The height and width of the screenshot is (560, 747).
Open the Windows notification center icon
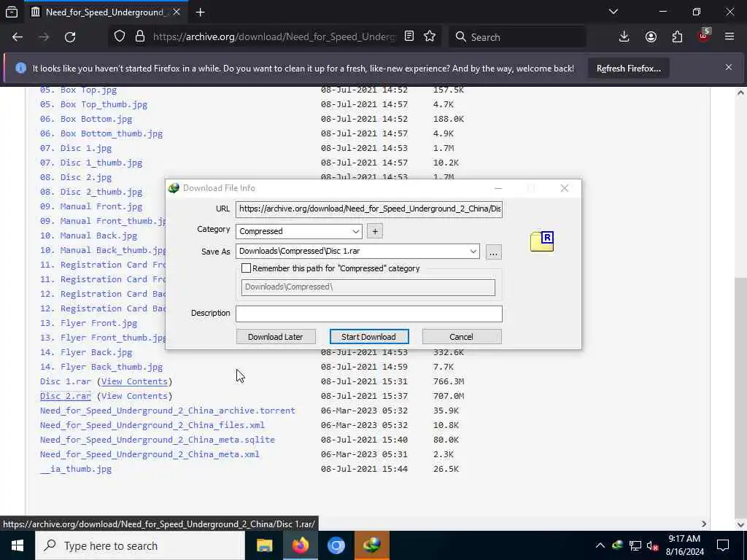[x=723, y=545]
